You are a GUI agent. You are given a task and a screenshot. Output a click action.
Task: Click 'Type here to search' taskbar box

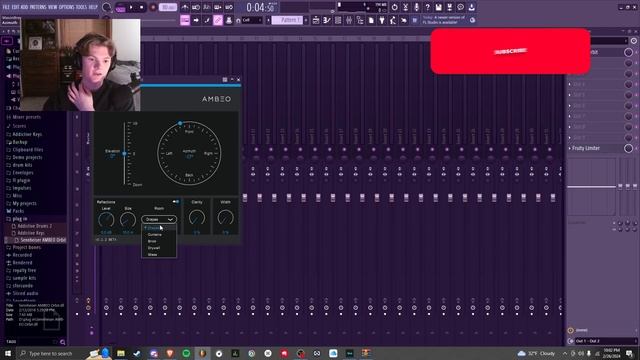50,353
